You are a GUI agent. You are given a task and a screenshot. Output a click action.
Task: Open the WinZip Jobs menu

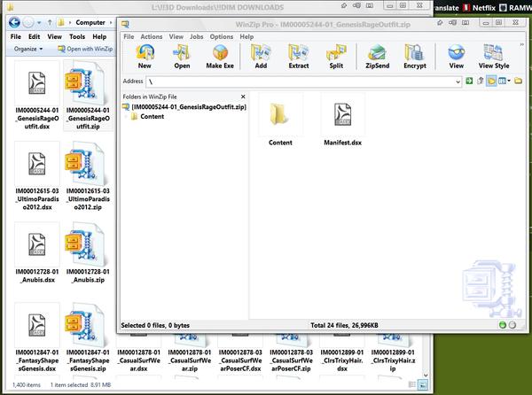(197, 36)
